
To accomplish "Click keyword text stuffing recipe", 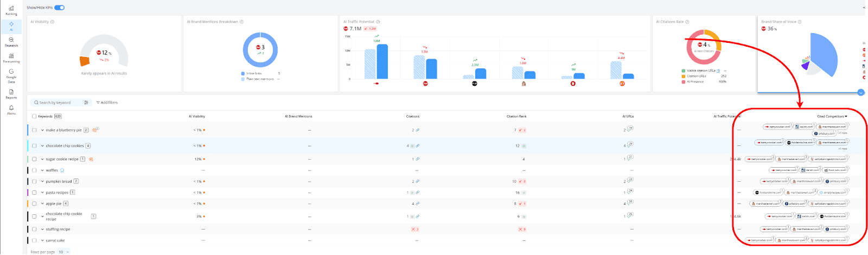I will tap(58, 229).
